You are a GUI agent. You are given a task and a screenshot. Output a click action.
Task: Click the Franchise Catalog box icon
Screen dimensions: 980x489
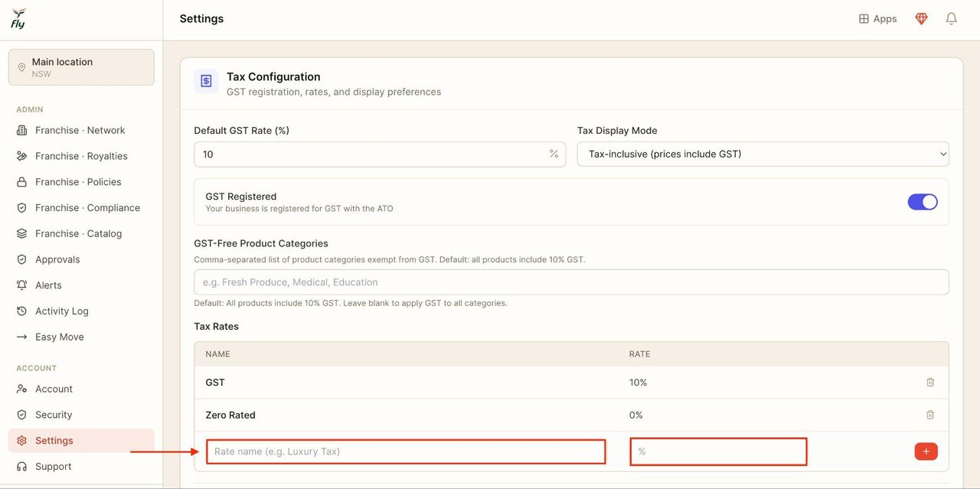tap(21, 233)
